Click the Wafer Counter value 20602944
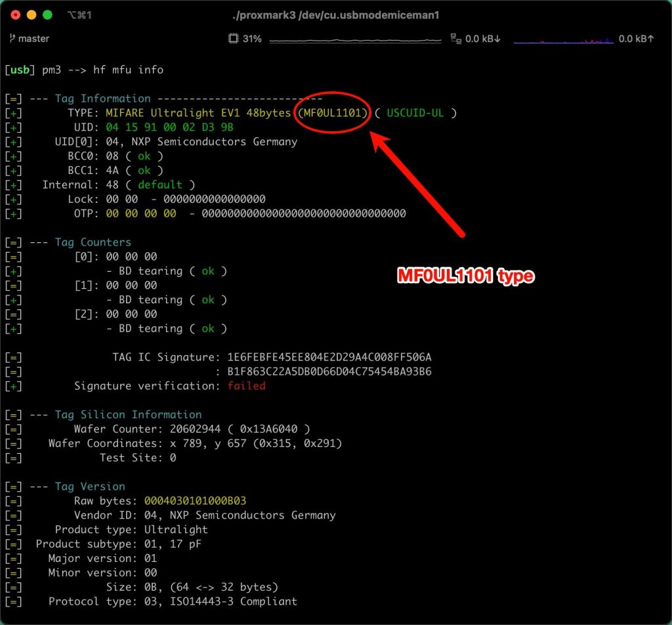 (195, 429)
